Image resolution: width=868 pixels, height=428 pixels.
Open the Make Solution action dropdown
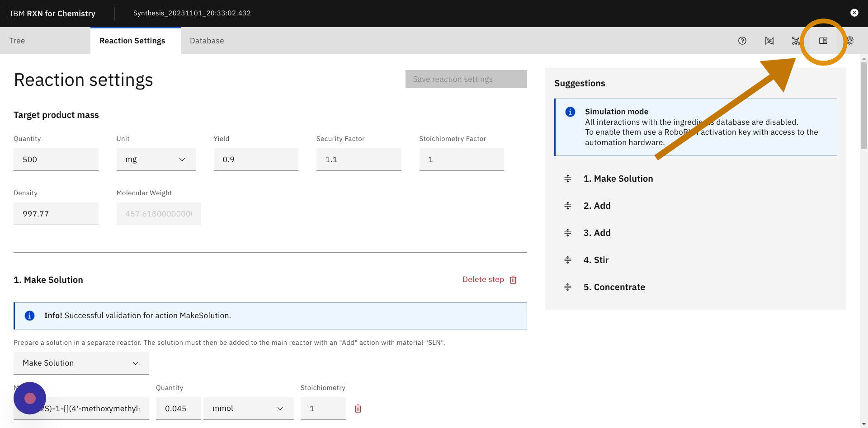point(81,363)
